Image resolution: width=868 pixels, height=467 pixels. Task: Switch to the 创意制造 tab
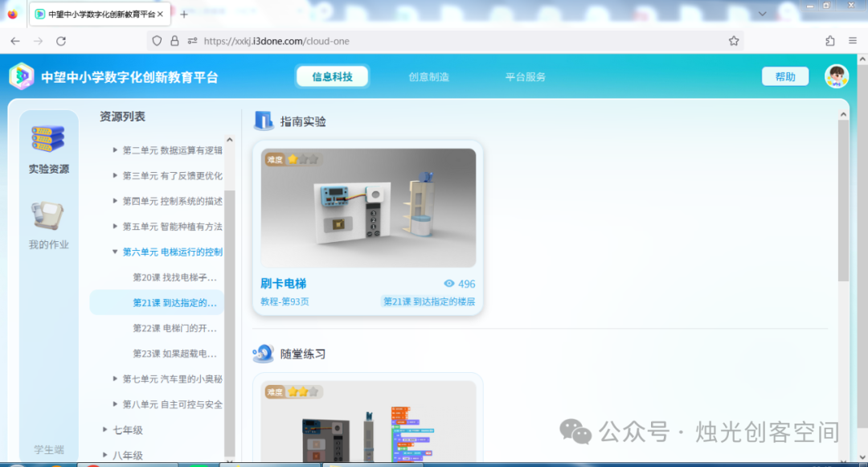(428, 77)
